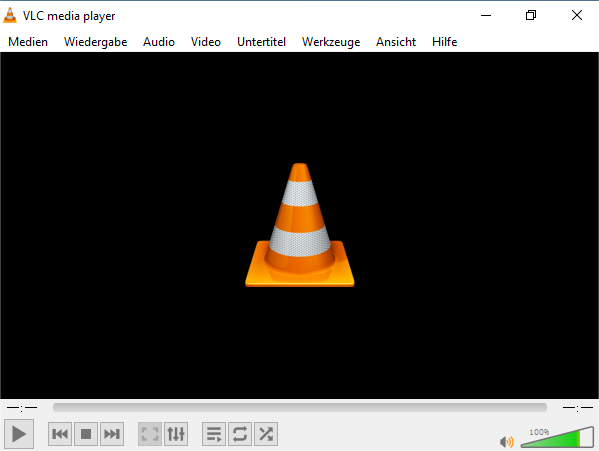599x451 pixels.
Task: Show the playlist
Action: coord(214,434)
